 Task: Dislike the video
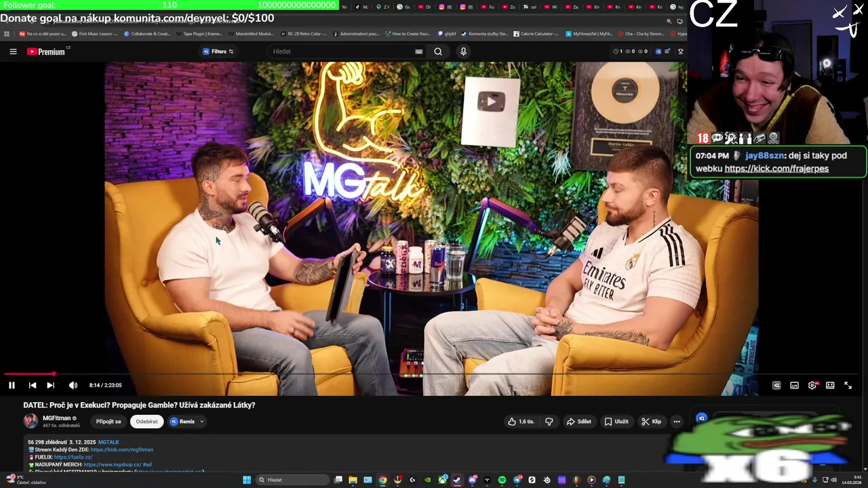(x=549, y=422)
